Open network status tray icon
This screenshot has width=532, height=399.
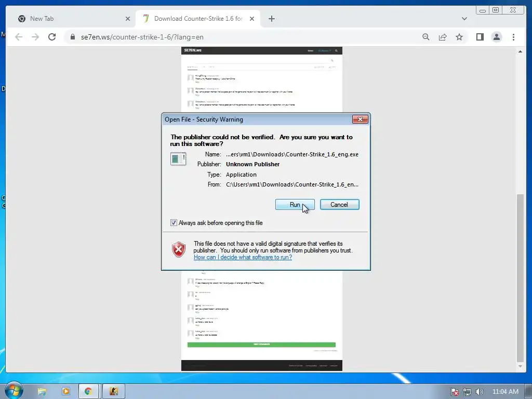(467, 392)
